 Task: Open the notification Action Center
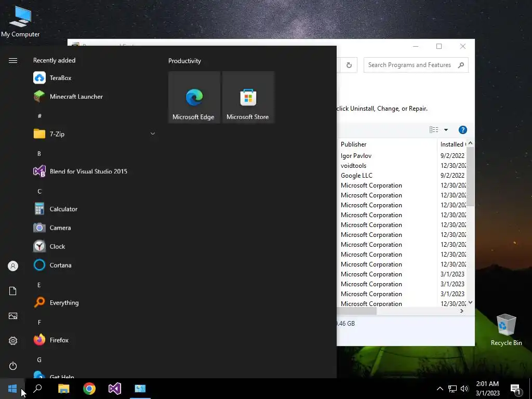[x=516, y=389]
